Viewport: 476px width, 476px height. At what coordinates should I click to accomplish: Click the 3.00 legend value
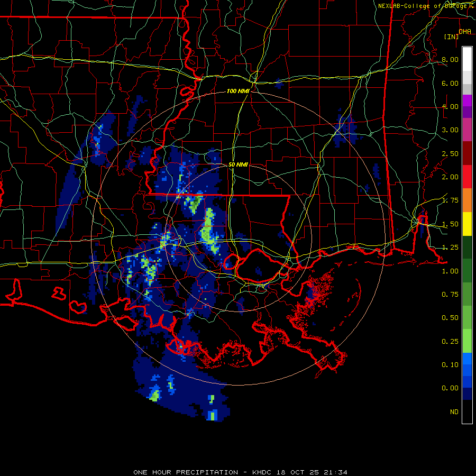(450, 130)
